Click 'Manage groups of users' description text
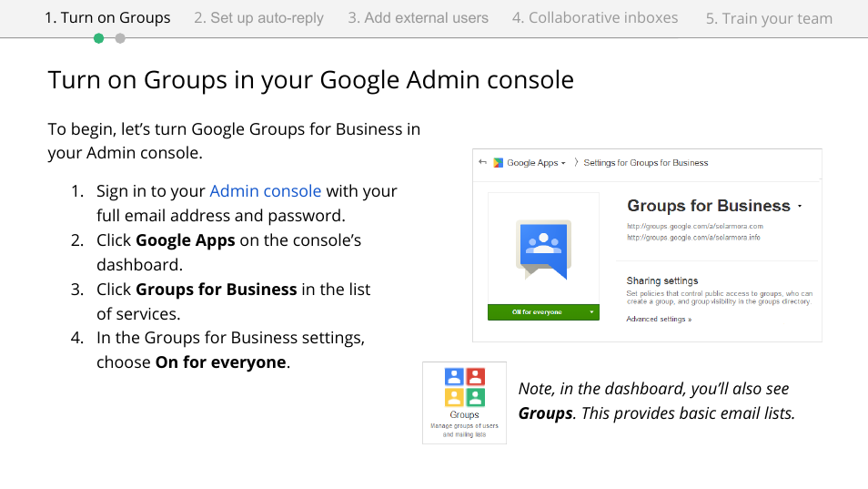Viewport: 868px width, 489px height. point(464,430)
